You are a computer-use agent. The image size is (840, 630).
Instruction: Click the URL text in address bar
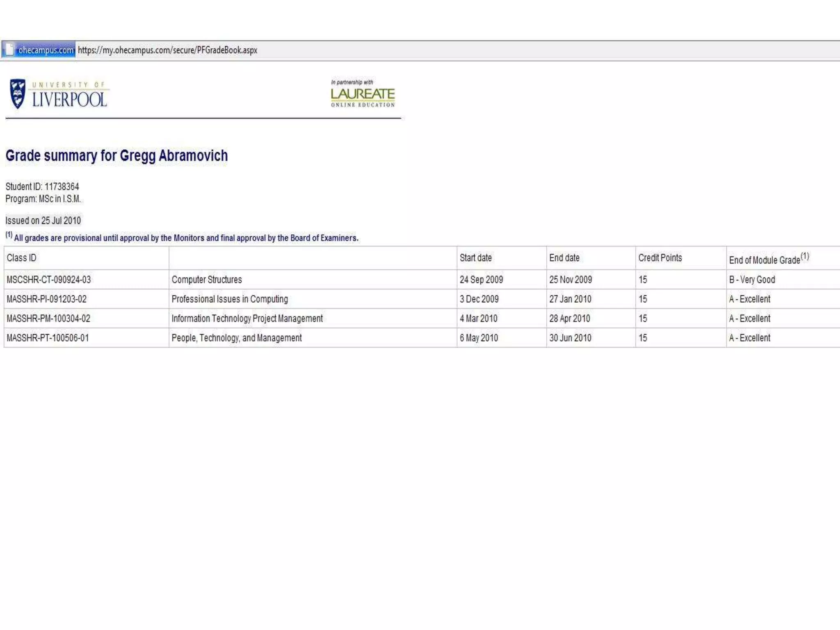[x=167, y=50]
